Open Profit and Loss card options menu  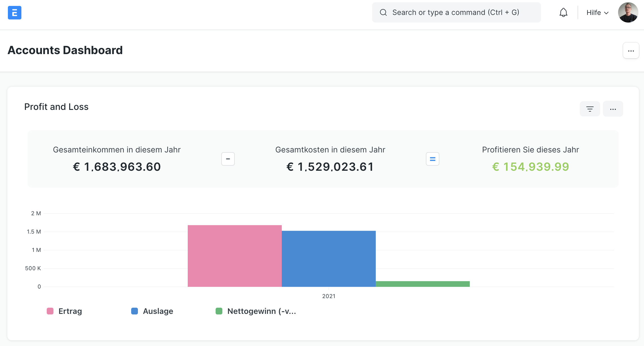[x=613, y=109]
